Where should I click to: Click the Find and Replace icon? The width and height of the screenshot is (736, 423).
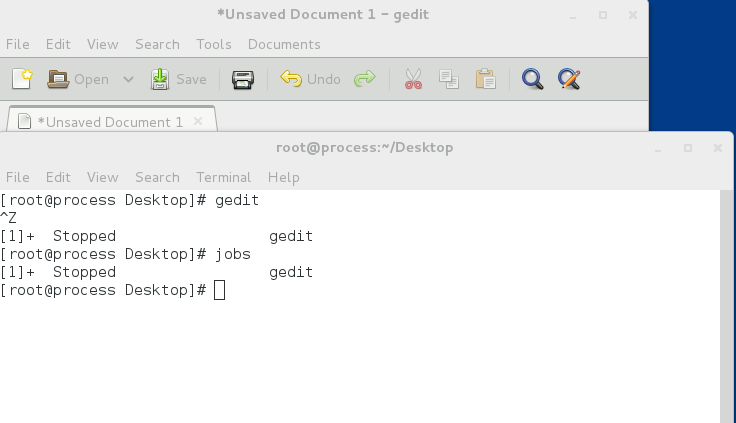tap(569, 79)
